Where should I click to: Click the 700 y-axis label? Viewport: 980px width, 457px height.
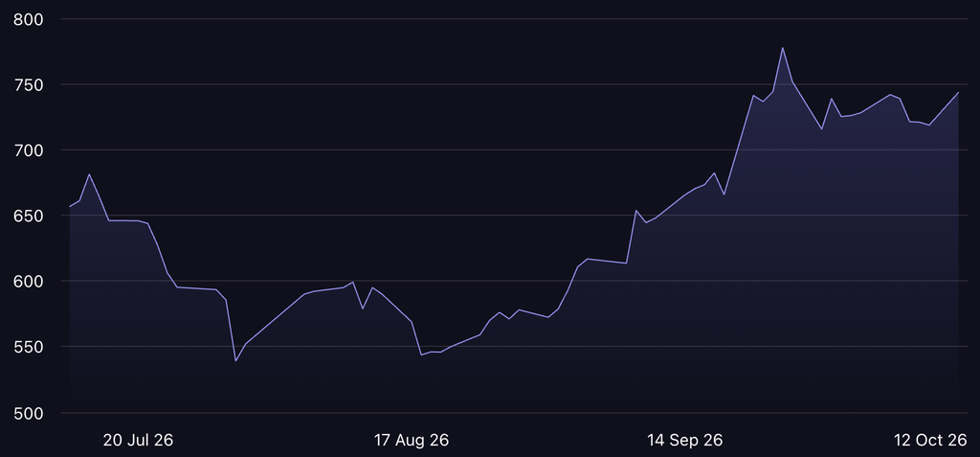point(28,150)
